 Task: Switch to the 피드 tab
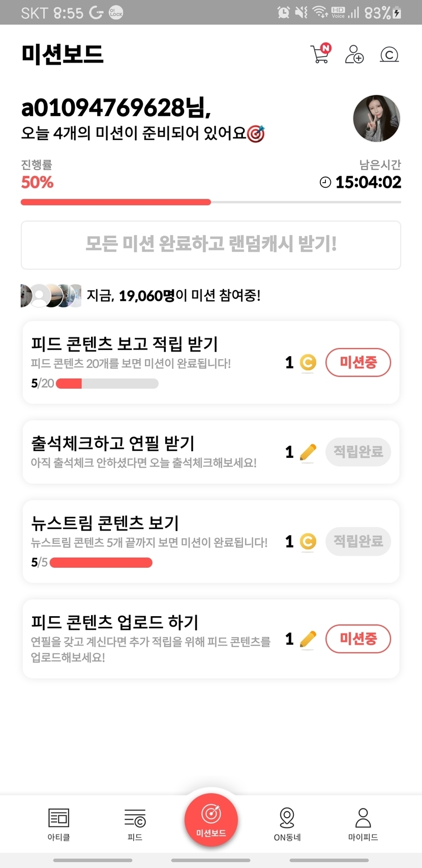coord(135,824)
